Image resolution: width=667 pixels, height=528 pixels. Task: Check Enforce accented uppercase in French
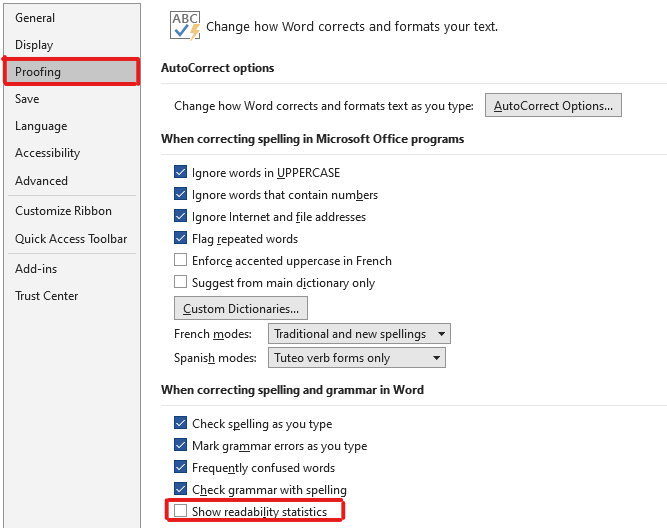(x=180, y=260)
